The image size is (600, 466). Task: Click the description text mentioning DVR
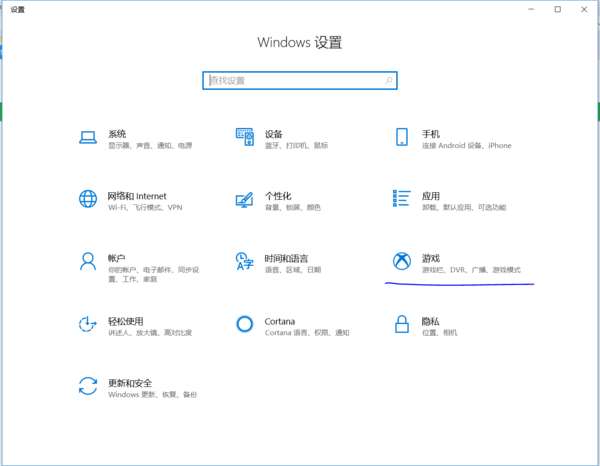click(x=471, y=270)
